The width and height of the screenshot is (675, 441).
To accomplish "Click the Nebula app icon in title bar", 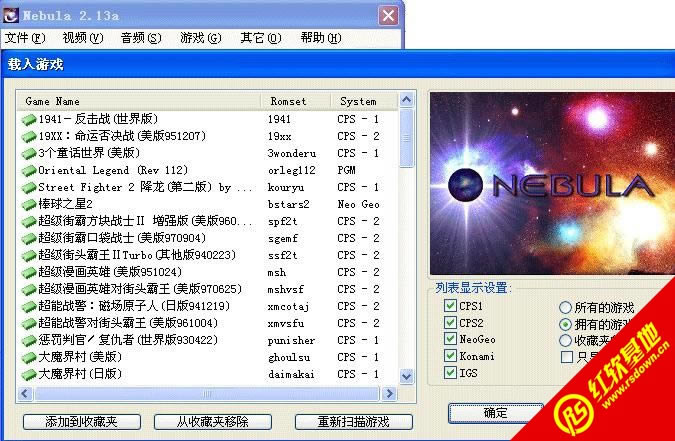I will [x=11, y=15].
